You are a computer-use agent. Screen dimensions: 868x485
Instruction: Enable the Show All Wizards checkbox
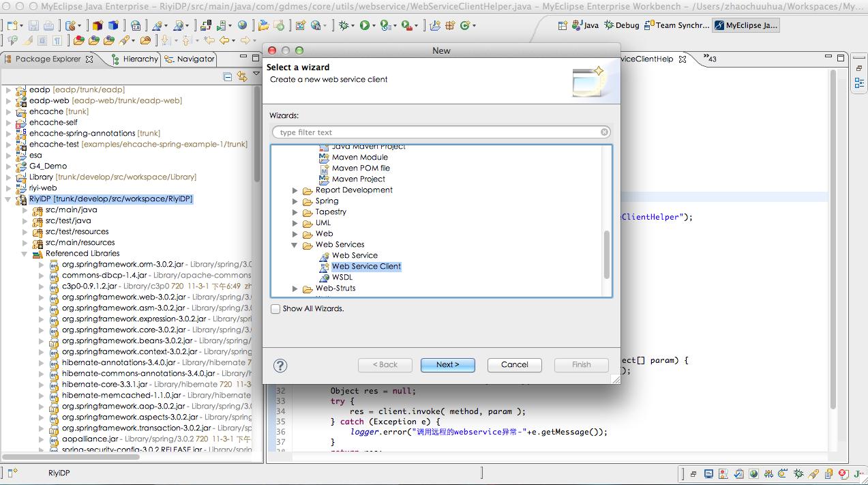[x=275, y=309]
